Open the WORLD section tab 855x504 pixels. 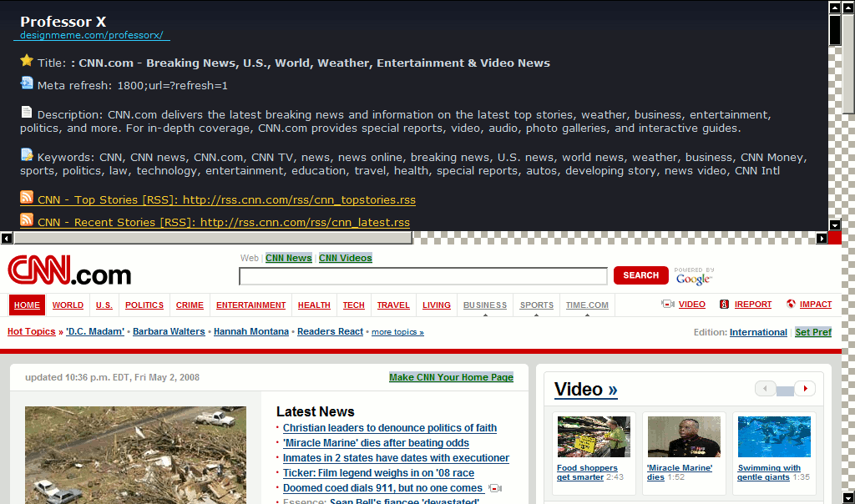pyautogui.click(x=68, y=305)
